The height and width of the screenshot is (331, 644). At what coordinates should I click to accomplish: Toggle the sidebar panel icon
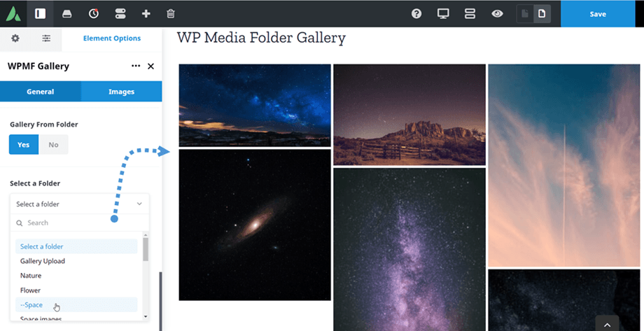[41, 13]
